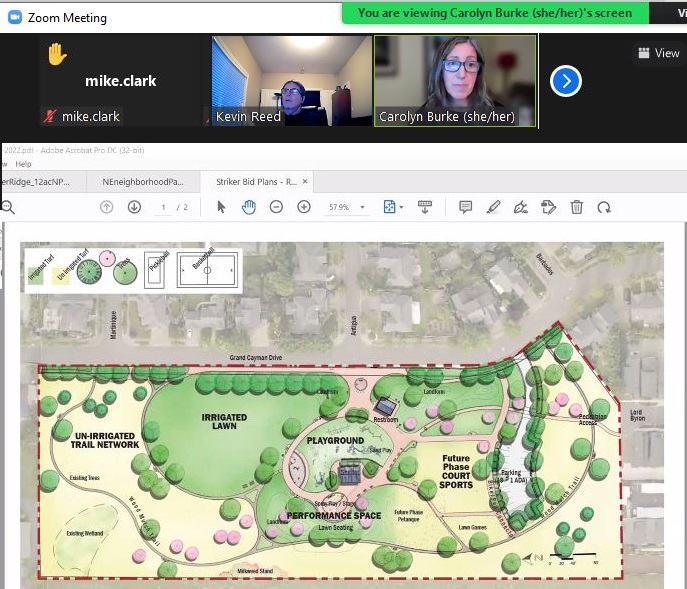Image resolution: width=687 pixels, height=589 pixels.
Task: Click the scrolling mode keyboard-arrow icon
Action: coord(425,207)
